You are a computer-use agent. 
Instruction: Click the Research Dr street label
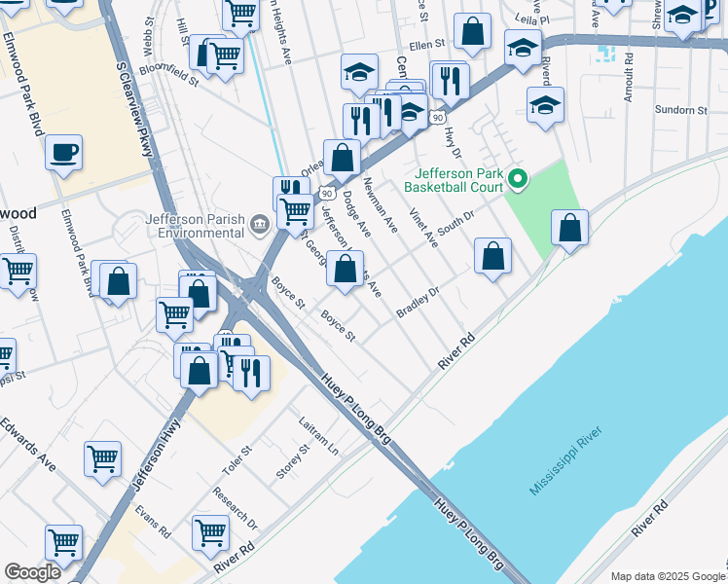pos(235,508)
